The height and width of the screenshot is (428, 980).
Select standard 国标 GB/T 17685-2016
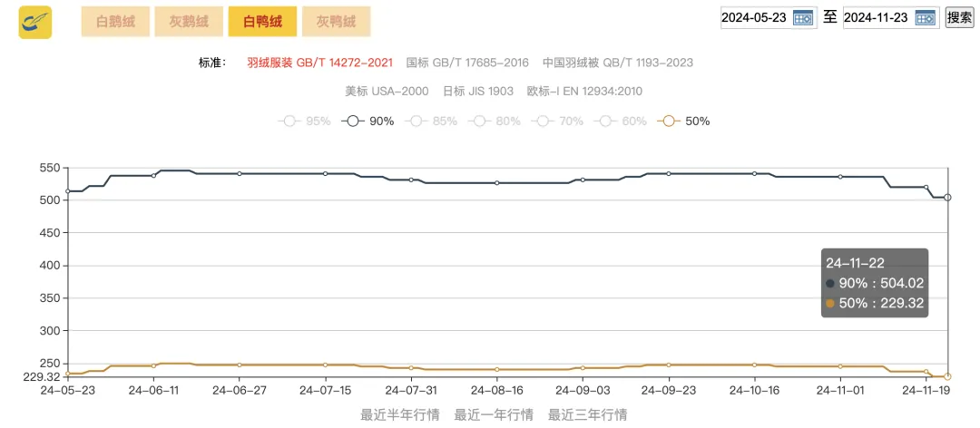pos(467,63)
